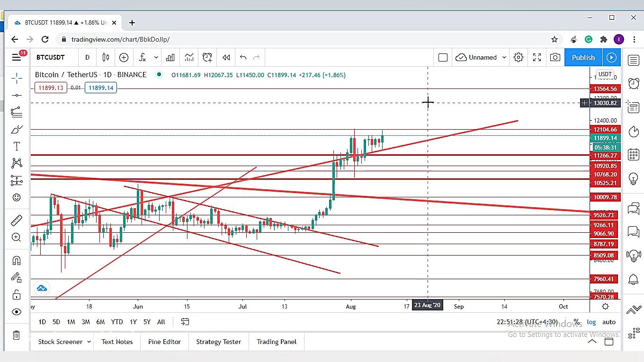Viewport: 644px width, 362px height.
Task: Open the Stock Screener tab
Action: [60, 342]
